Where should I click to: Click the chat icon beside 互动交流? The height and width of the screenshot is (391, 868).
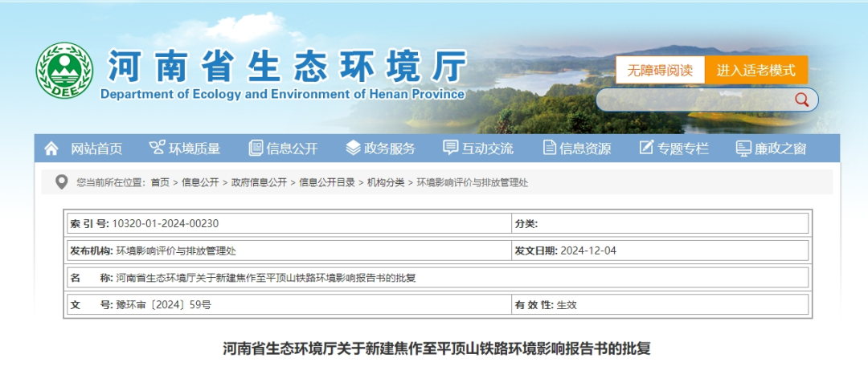click(x=451, y=148)
